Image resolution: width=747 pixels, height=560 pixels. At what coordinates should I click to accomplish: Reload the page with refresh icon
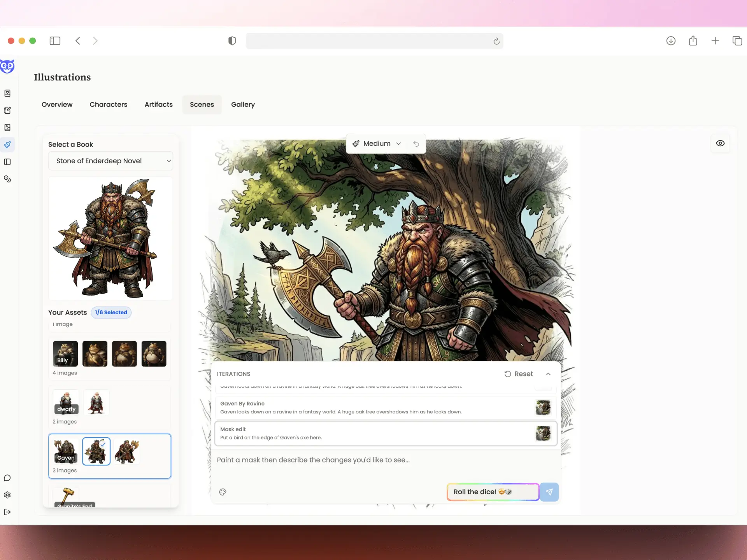click(496, 41)
